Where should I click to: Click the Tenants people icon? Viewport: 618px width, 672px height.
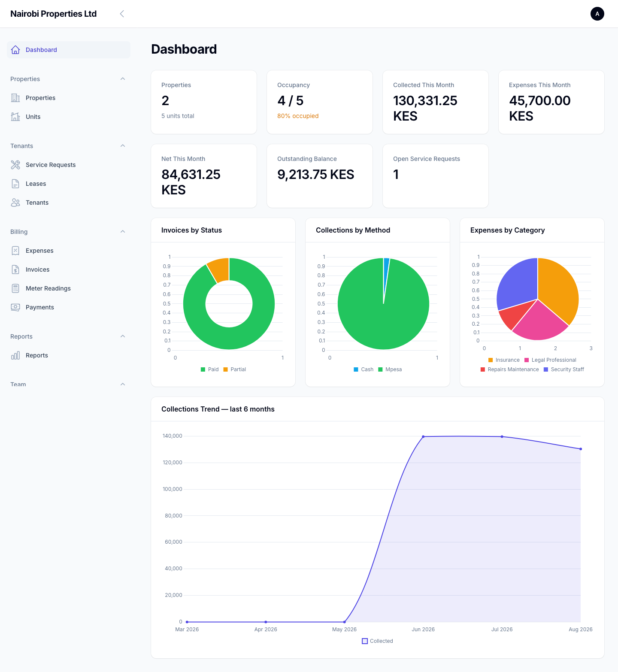coord(15,203)
